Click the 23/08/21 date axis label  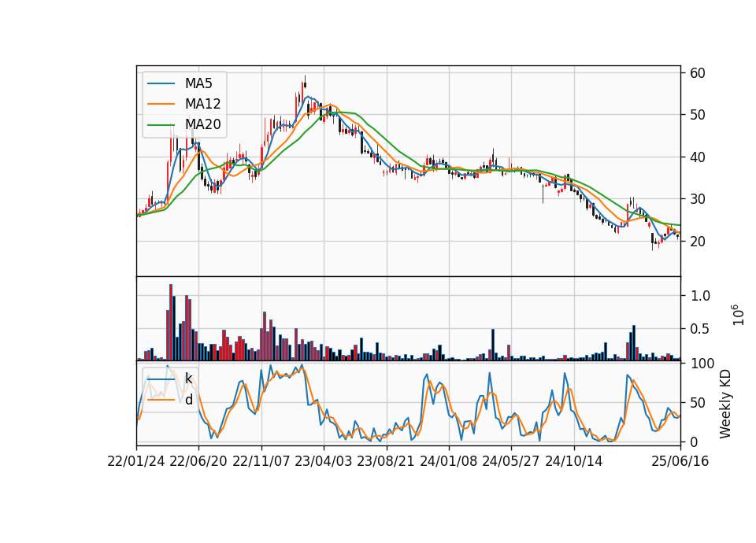pos(386,462)
